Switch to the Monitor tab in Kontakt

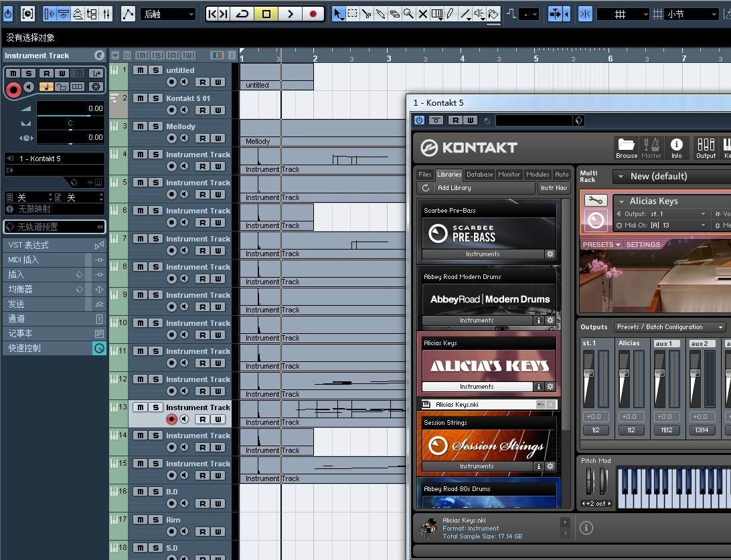pos(509,174)
